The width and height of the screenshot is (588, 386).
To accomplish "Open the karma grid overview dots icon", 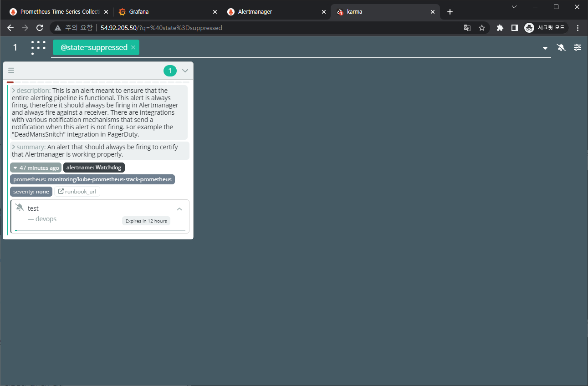I will click(38, 47).
